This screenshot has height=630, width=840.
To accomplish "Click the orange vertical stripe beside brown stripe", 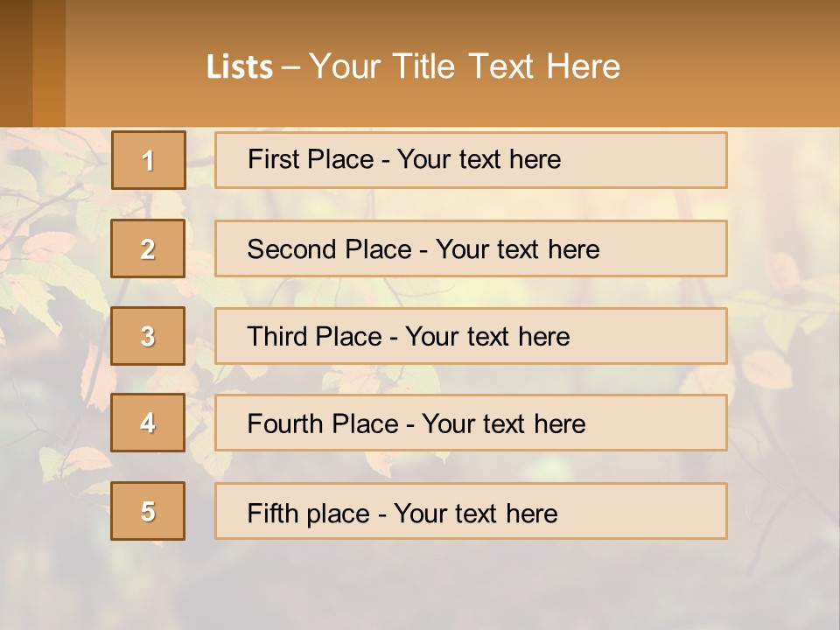I will coord(49,61).
